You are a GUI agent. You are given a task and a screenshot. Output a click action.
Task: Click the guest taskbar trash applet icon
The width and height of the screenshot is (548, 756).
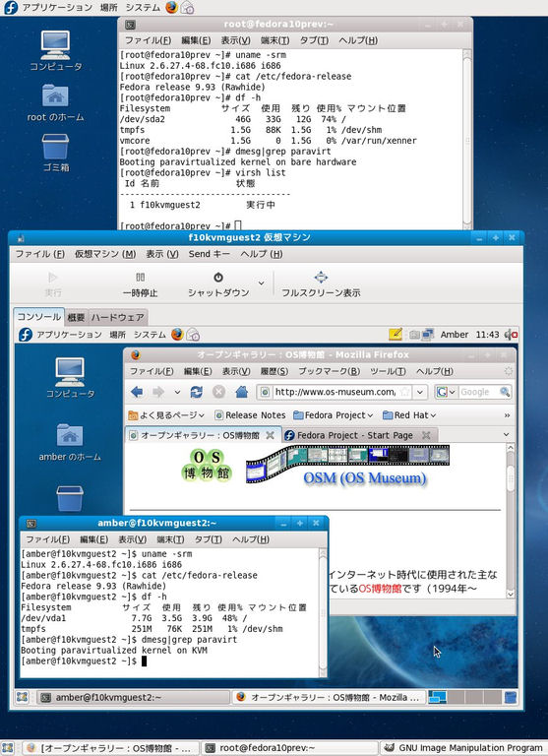click(511, 697)
